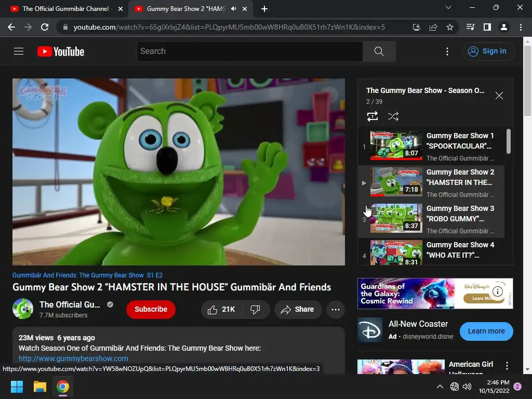Click the page vertical scrollbar
Screen dimensions: 532x399
(527, 81)
